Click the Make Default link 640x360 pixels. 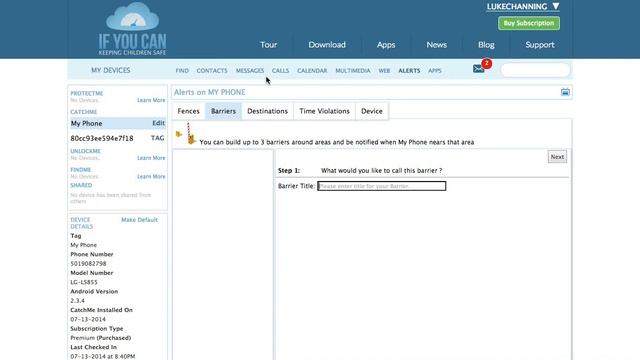point(139,220)
